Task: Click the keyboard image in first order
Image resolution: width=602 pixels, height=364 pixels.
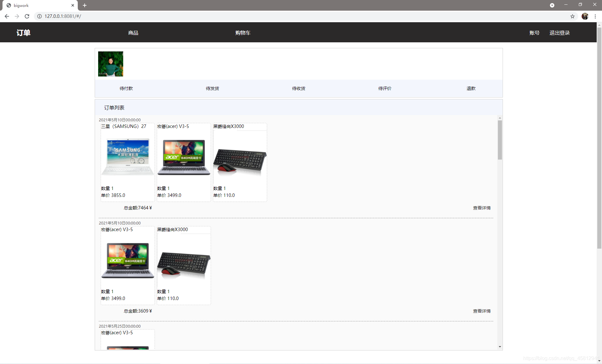Action: [240, 157]
